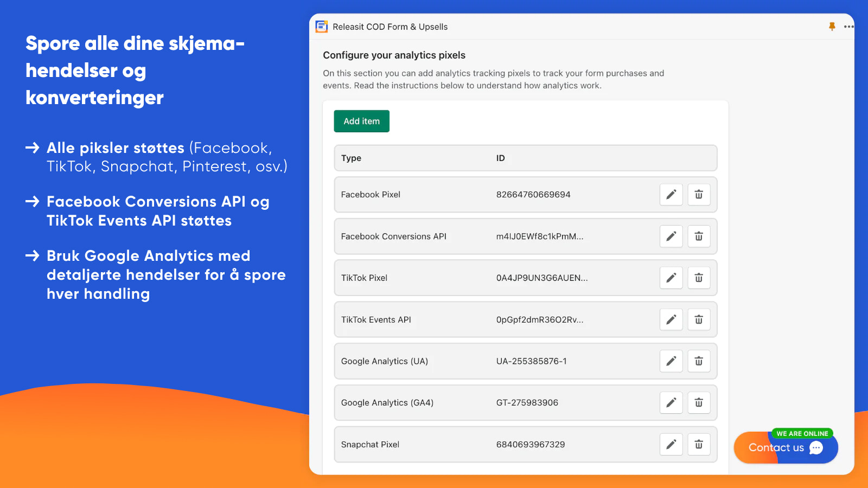Open the Contact us chat widget
Screen dimensions: 868x488
(x=786, y=447)
